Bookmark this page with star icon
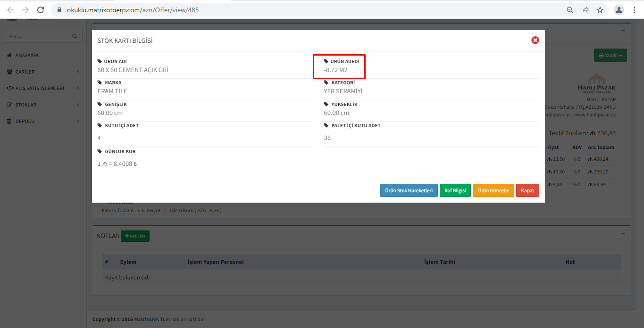Screen dimensions: 644x328 click(600, 10)
